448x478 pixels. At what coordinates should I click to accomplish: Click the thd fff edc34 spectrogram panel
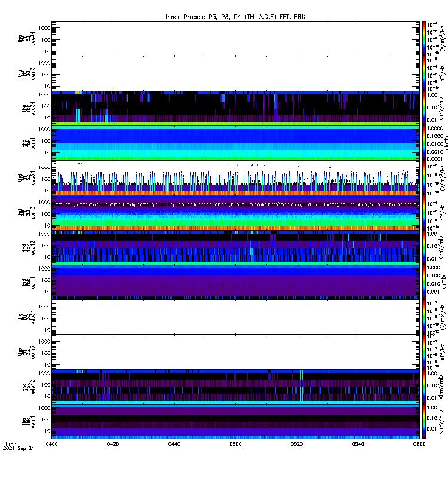235,178
